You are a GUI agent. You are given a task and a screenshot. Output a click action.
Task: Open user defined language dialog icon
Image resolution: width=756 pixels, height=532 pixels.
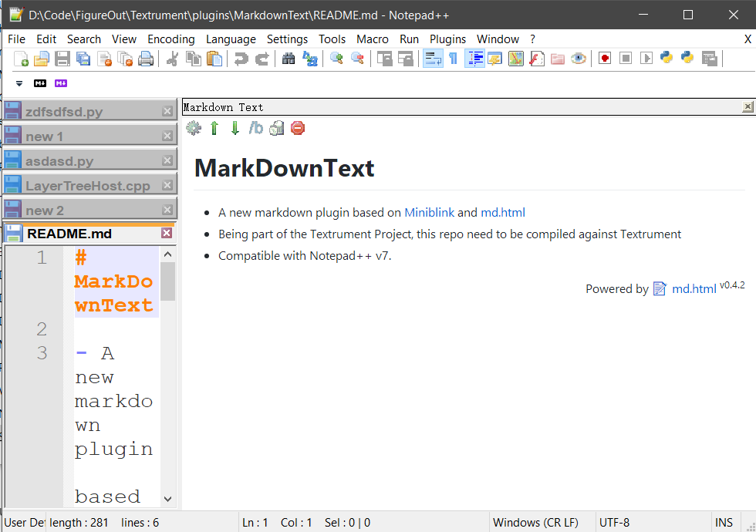(495, 59)
